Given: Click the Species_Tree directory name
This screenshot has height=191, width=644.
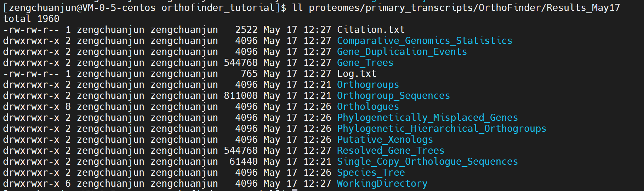Looking at the screenshot, I should [371, 173].
